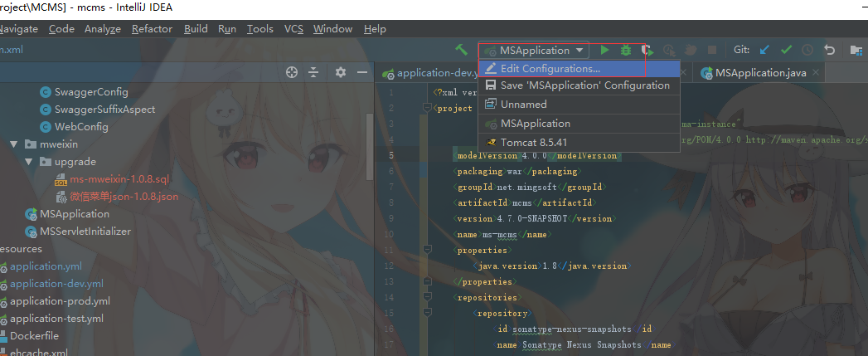868x356 pixels.
Task: Close the MSApplication.java tab
Action: point(816,73)
